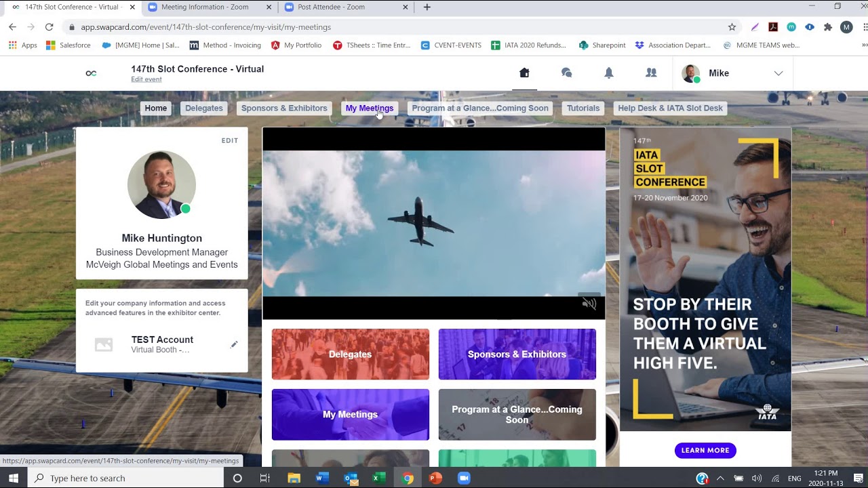Click the blue eye extension icon

[810, 27]
